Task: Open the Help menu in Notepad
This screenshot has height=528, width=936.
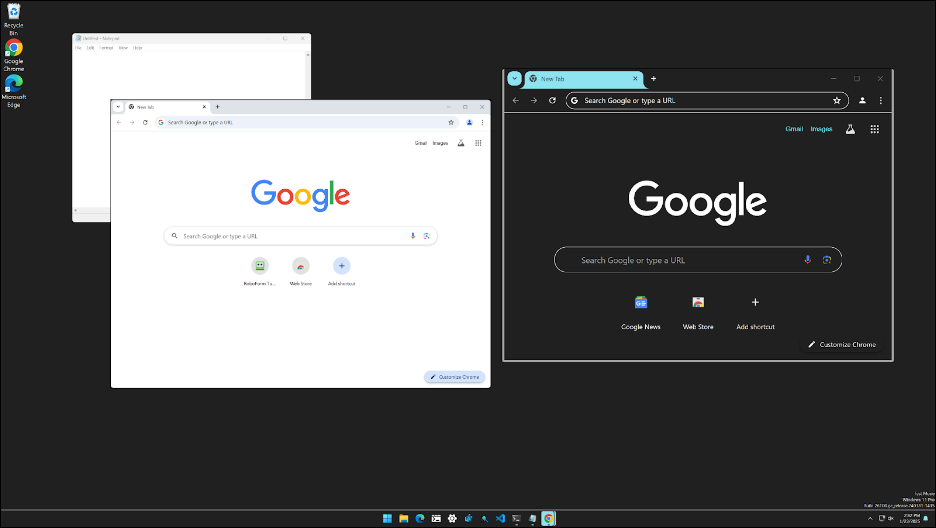Action: point(138,48)
